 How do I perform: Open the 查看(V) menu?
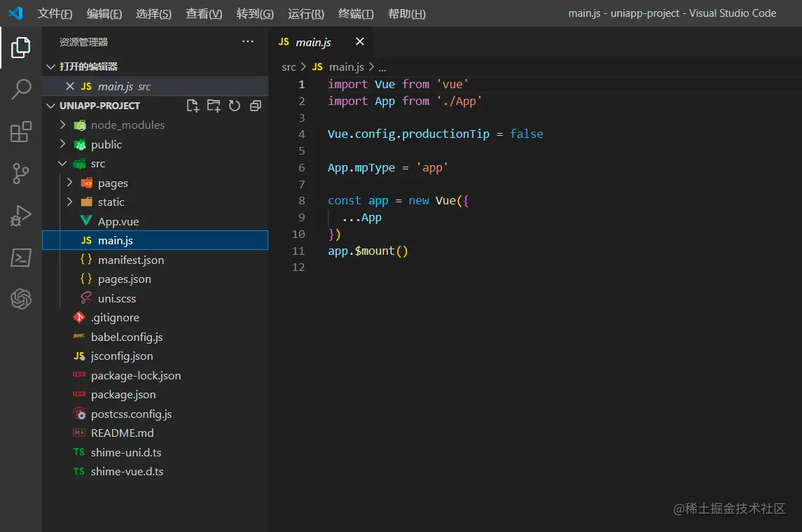point(204,14)
